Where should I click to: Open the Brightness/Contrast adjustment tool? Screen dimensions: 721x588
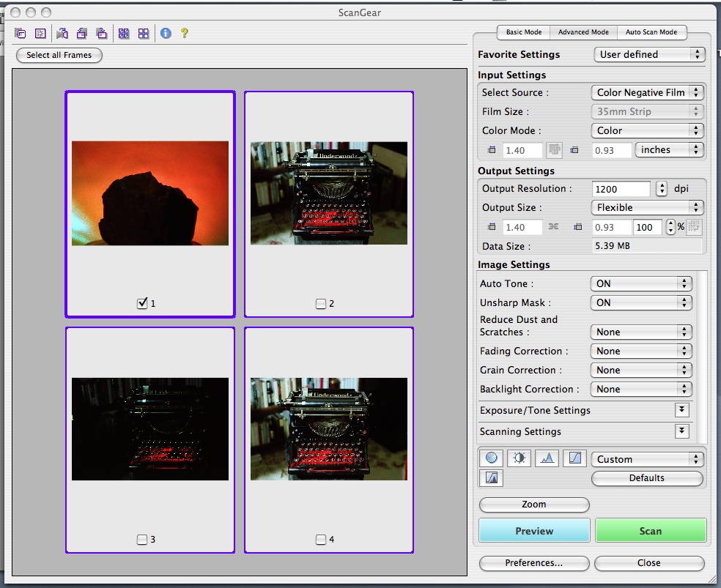tap(519, 458)
